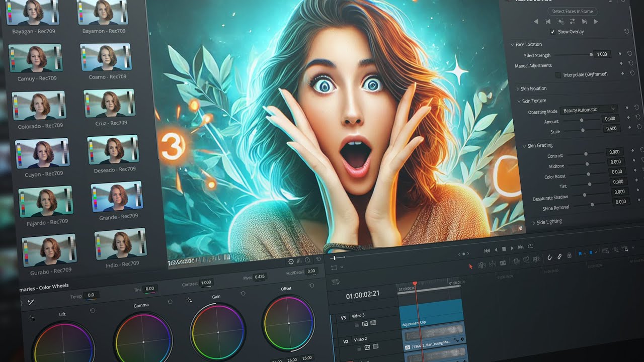This screenshot has width=644, height=362.
Task: Play the timeline forward
Action: tap(512, 248)
